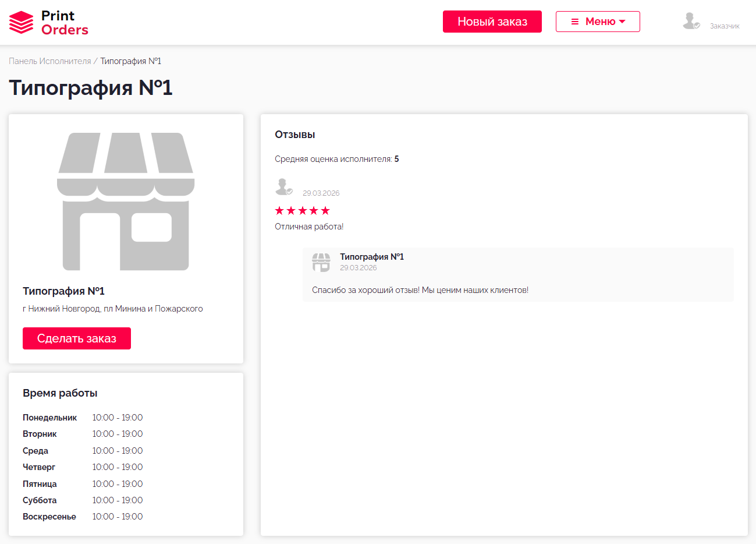Click the user avatar icon in header
Image resolution: width=756 pixels, height=544 pixels.
click(691, 21)
